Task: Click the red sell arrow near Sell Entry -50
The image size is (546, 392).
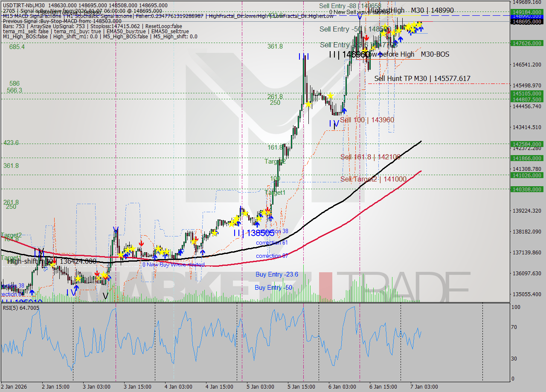Action: pos(367,37)
